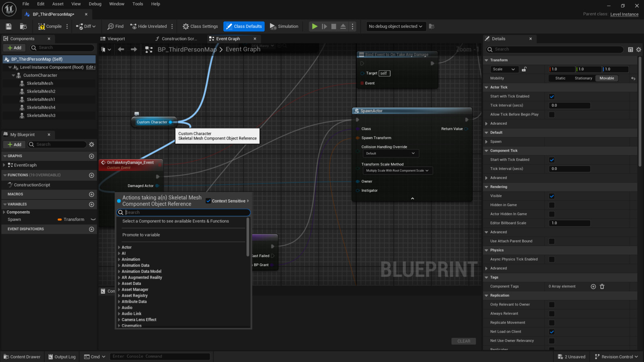Click the Eject icon in toolbar
The width and height of the screenshot is (644, 362).
[343, 27]
